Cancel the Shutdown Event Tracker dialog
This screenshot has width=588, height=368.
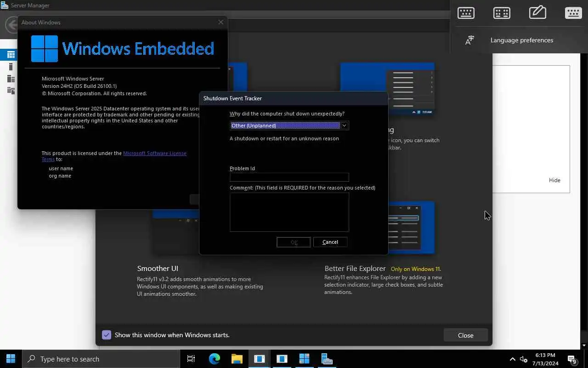coord(330,242)
